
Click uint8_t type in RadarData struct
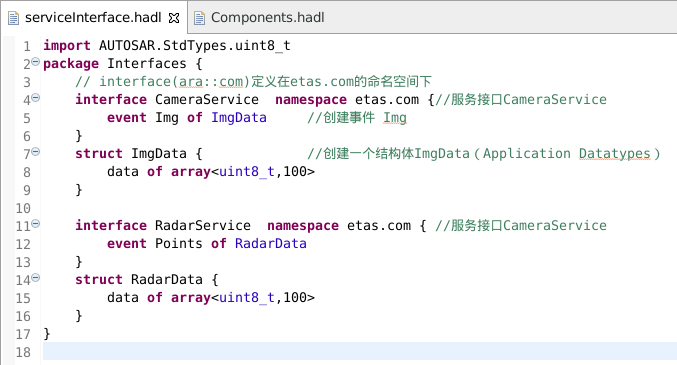pos(247,298)
